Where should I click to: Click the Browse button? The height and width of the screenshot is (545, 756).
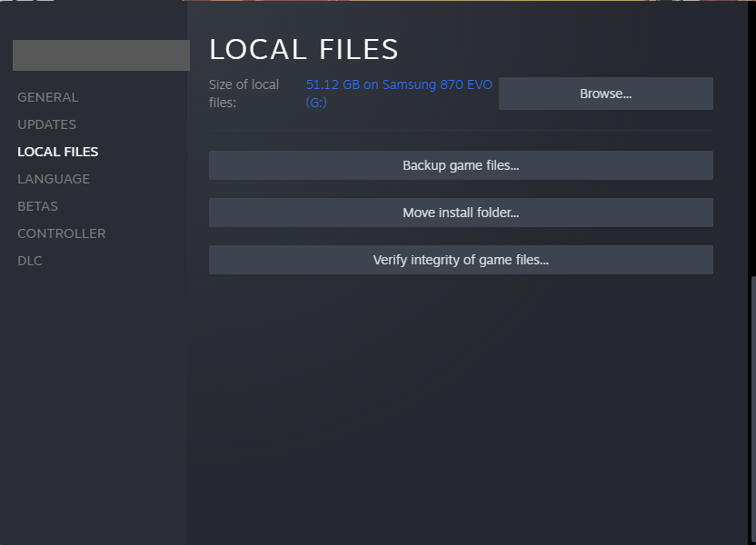click(605, 94)
